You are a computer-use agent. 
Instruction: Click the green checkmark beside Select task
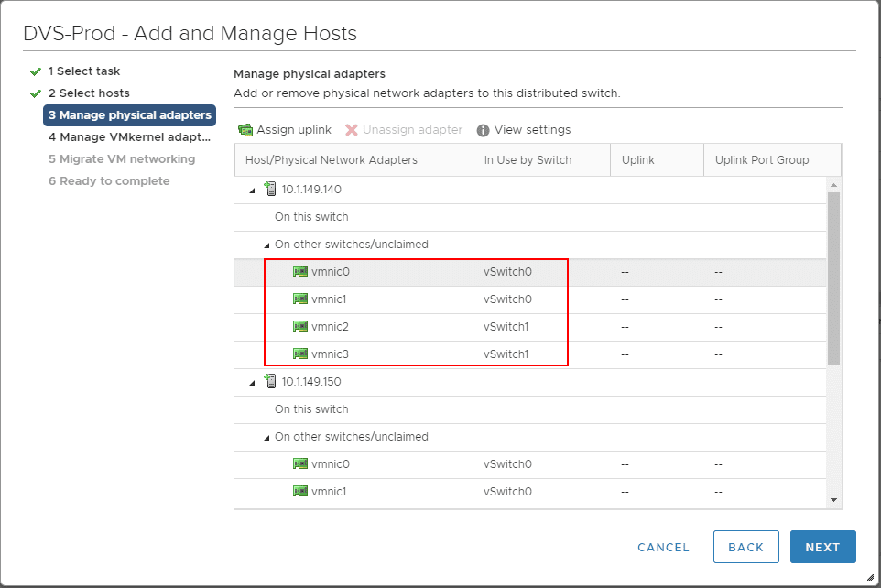pos(35,71)
